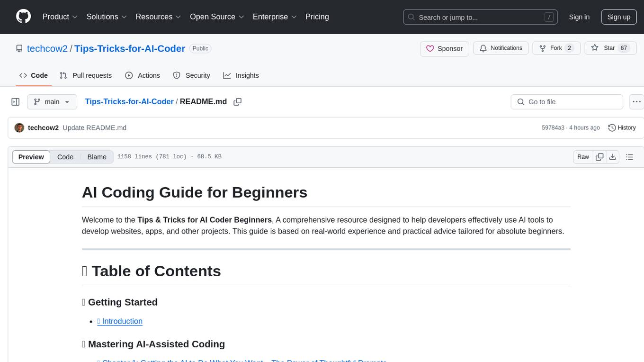This screenshot has height=362, width=644.
Task: Open the Pricing page
Action: [317, 17]
